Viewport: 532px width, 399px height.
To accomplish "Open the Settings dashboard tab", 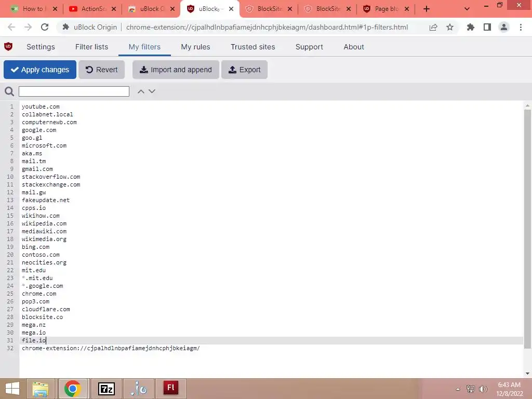I will tap(41, 47).
